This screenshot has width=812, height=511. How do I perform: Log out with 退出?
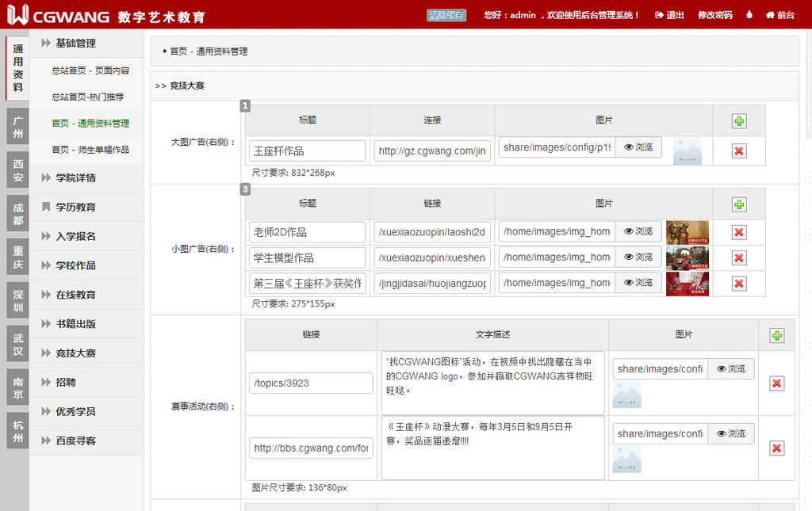(669, 15)
